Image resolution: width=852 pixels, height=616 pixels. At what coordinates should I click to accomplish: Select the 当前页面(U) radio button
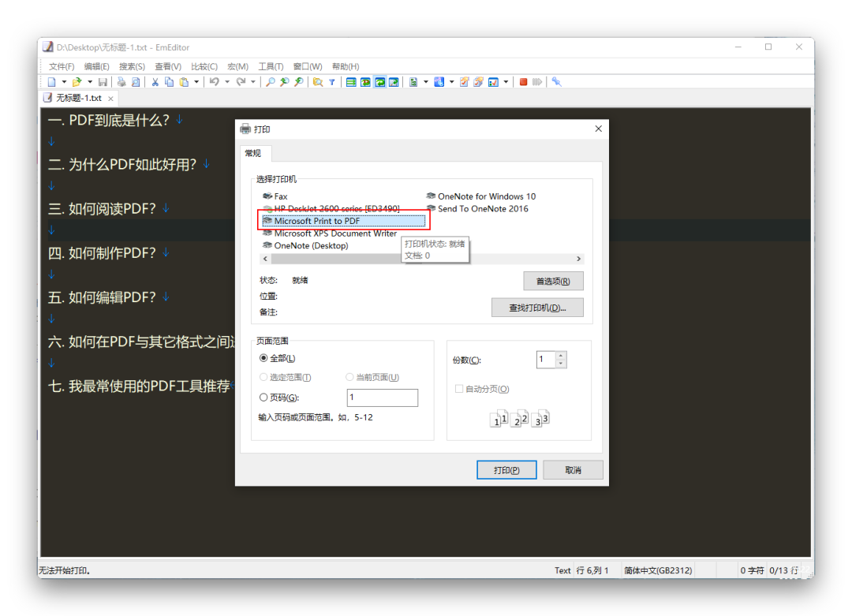tap(350, 377)
